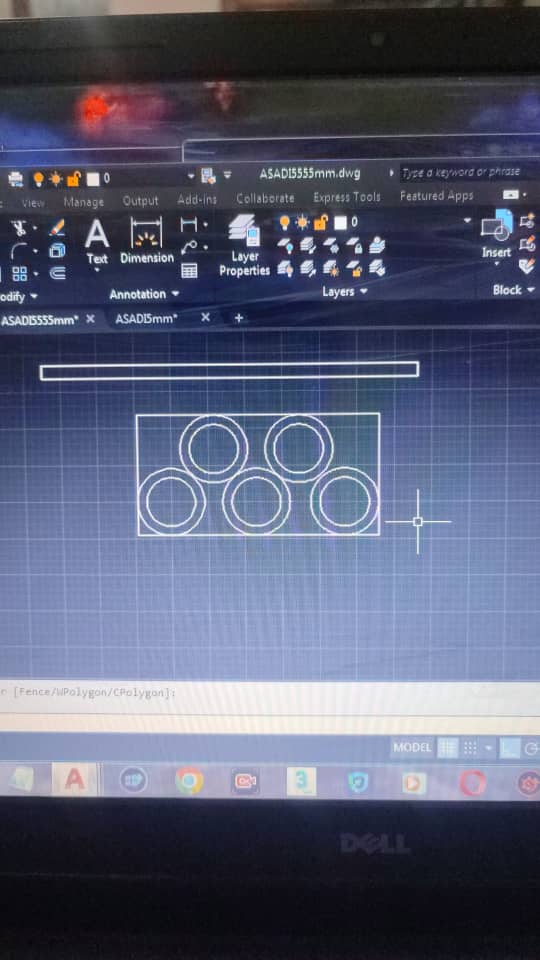The image size is (540, 960).
Task: Open the Express Tools ribbon tab
Action: tap(347, 197)
